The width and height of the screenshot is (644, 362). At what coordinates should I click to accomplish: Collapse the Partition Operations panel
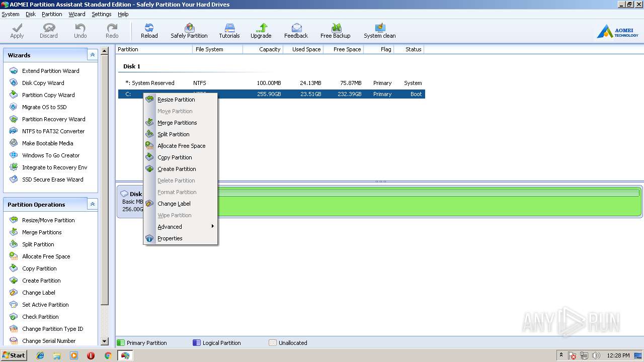click(92, 204)
